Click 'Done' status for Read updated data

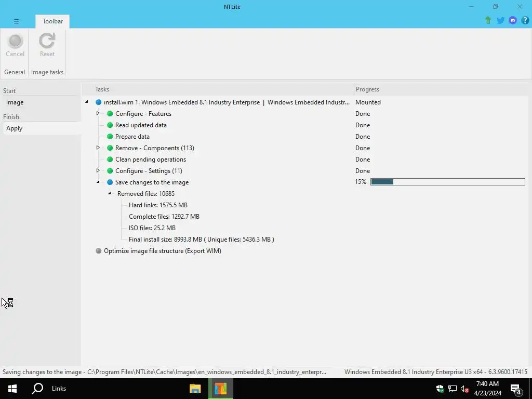(x=363, y=125)
